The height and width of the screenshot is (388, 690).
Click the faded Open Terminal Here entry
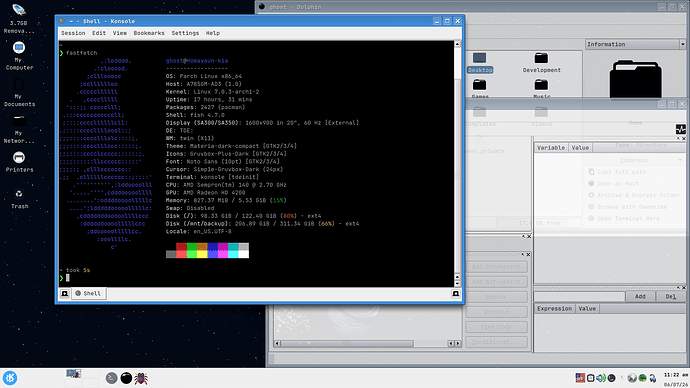pyautogui.click(x=624, y=218)
